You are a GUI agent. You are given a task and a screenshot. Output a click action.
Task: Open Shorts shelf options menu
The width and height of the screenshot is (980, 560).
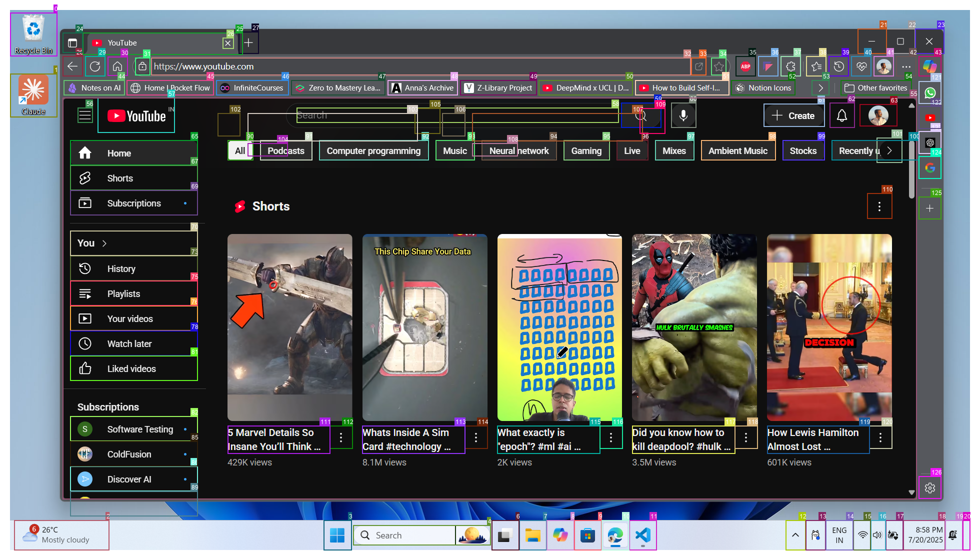coord(879,206)
